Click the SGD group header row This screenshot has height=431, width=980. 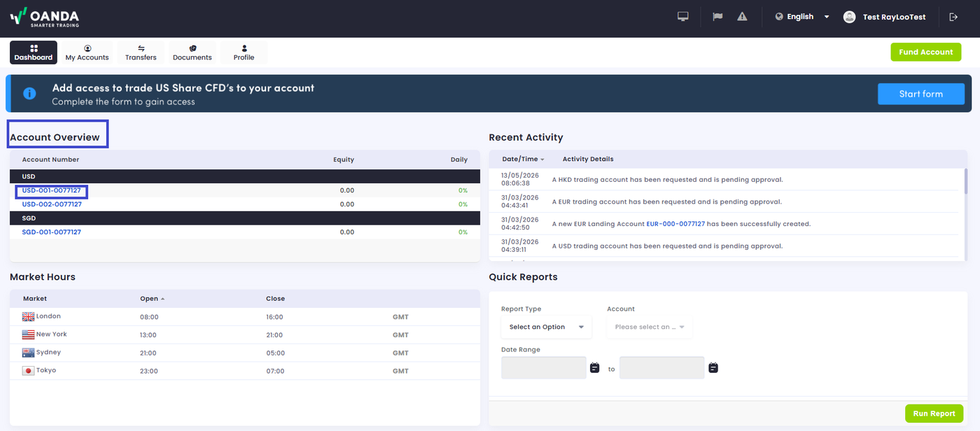pyautogui.click(x=245, y=218)
